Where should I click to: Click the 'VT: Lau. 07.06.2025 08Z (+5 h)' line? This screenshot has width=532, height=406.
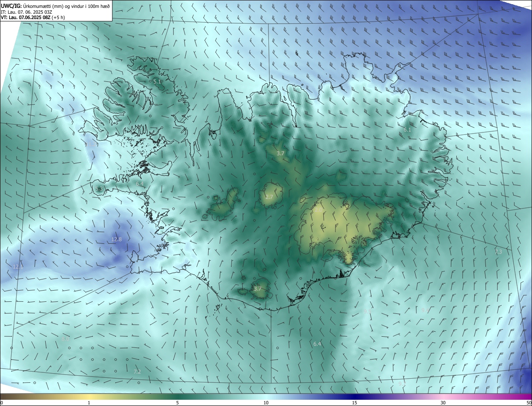pos(33,17)
